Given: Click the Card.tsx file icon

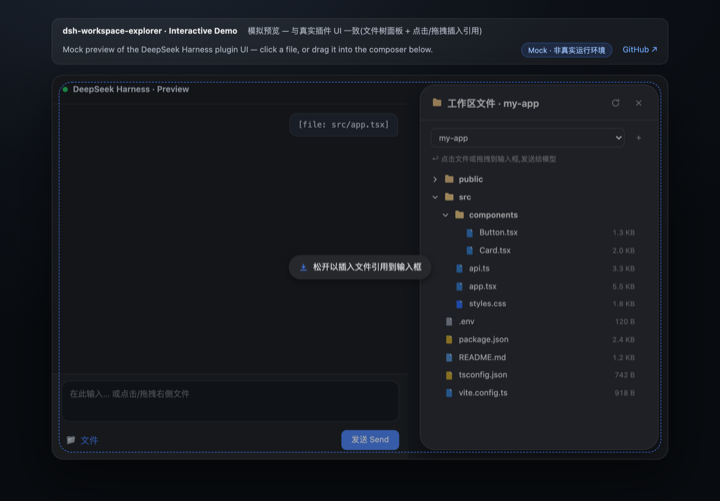Looking at the screenshot, I should point(469,250).
